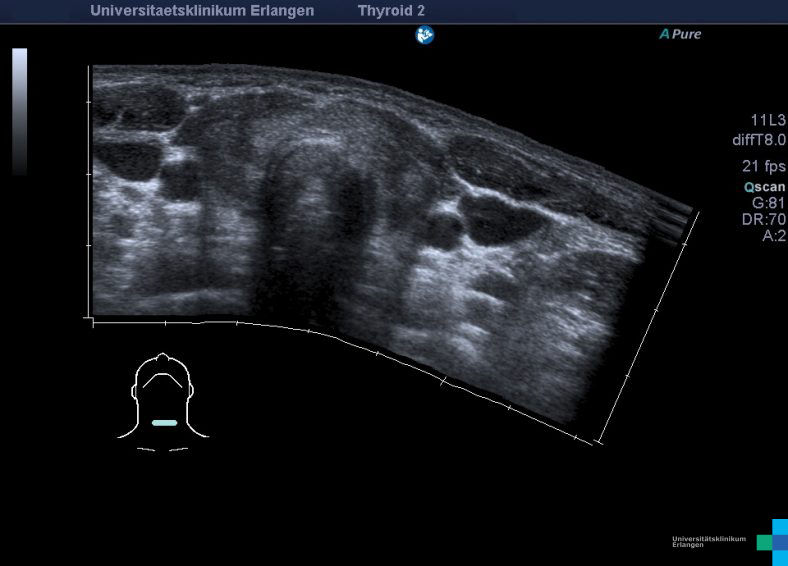Click the Qscan indicator
The height and width of the screenshot is (566, 788).
tap(764, 186)
